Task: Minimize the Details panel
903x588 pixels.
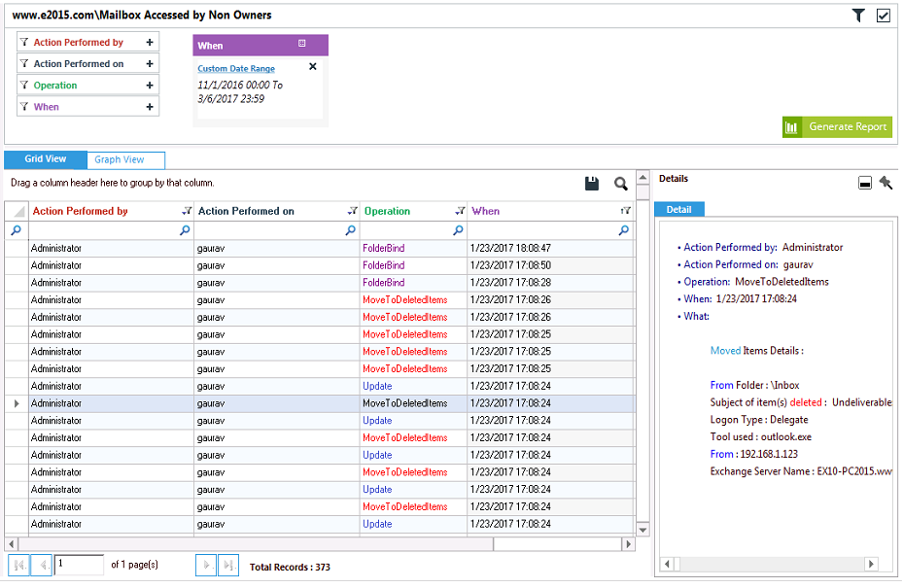Action: (865, 184)
